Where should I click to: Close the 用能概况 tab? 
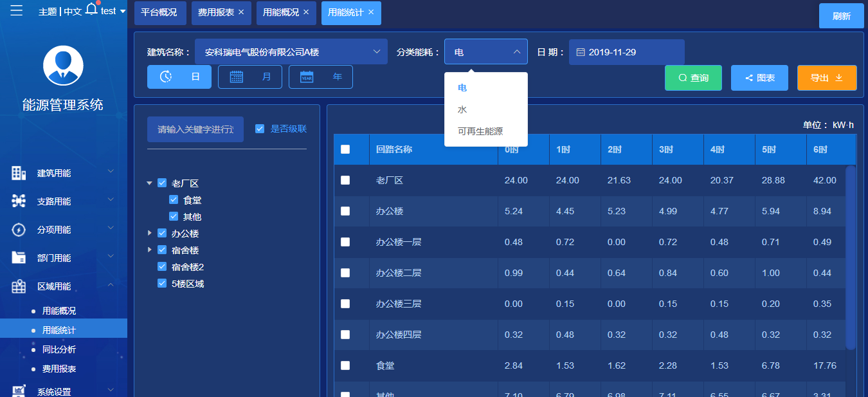[306, 12]
